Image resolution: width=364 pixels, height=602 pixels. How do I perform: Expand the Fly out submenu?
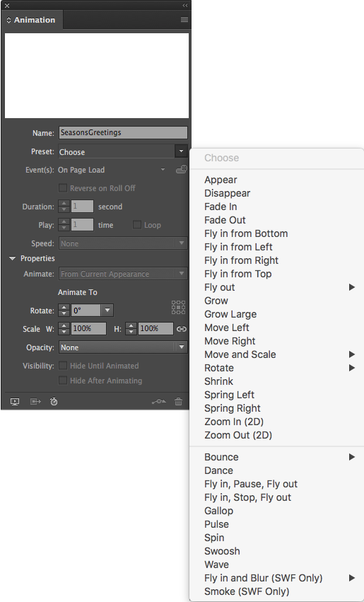click(x=277, y=287)
